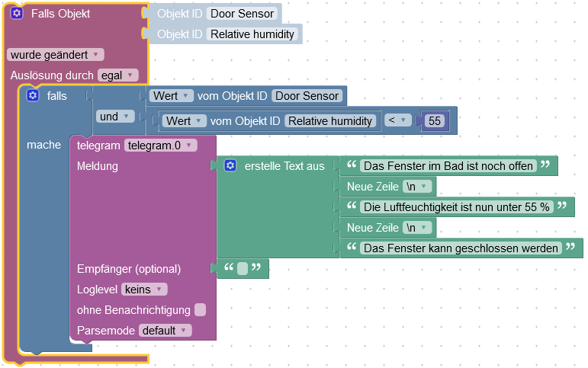Select Relative humidity in top Objekt ID block

point(252,34)
